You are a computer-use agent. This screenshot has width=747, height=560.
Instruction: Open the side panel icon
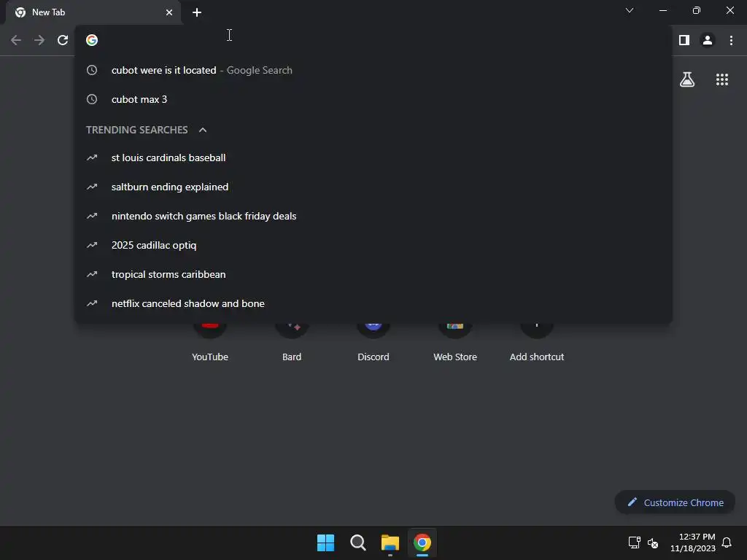tap(684, 41)
